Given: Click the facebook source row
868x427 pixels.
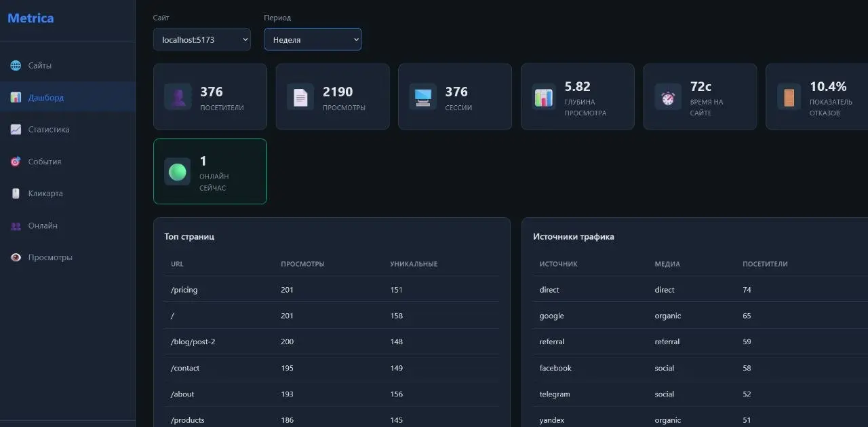Looking at the screenshot, I should pos(701,368).
